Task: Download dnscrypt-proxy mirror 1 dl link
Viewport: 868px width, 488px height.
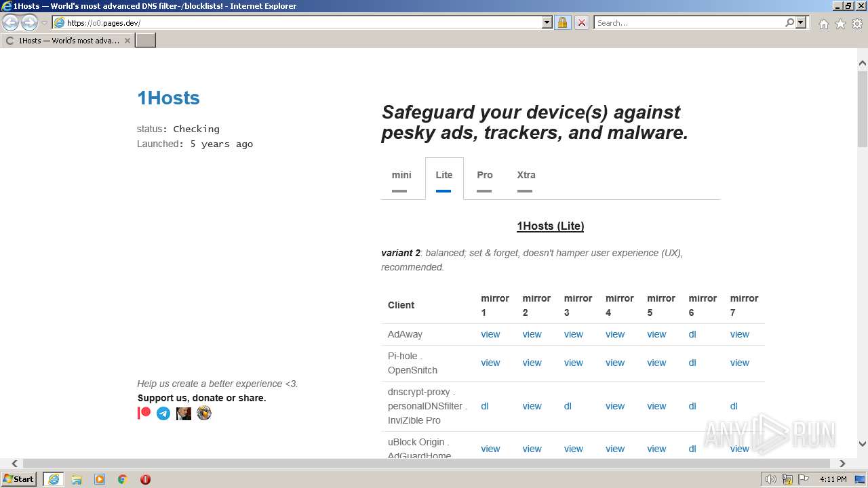Action: click(x=485, y=406)
